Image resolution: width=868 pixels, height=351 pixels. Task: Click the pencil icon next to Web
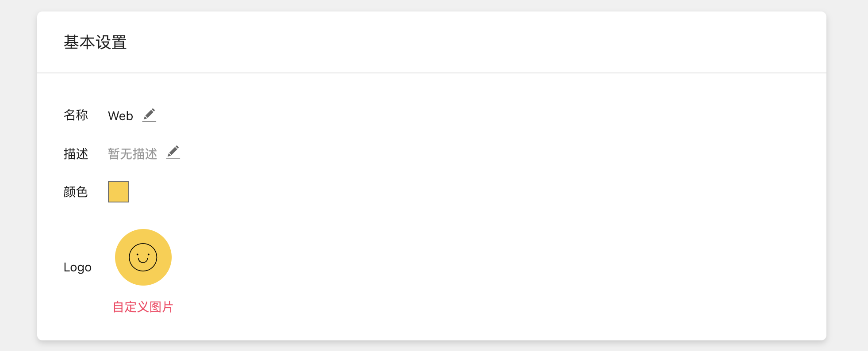point(149,115)
